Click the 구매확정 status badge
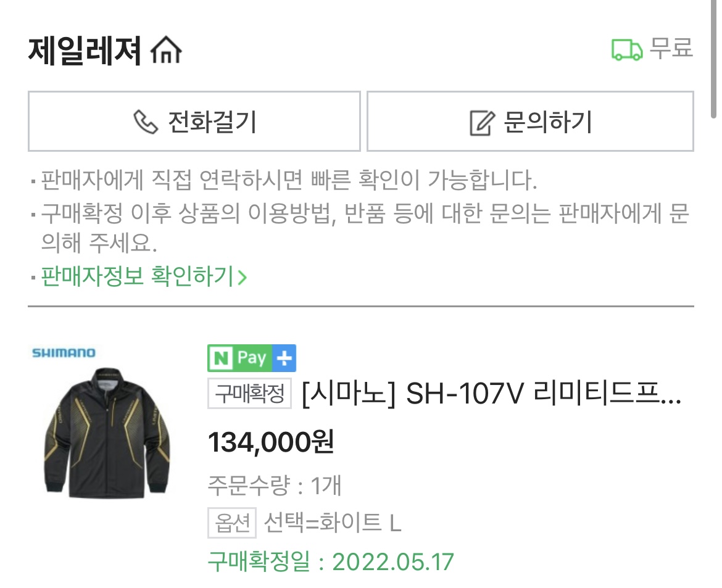 (x=249, y=393)
